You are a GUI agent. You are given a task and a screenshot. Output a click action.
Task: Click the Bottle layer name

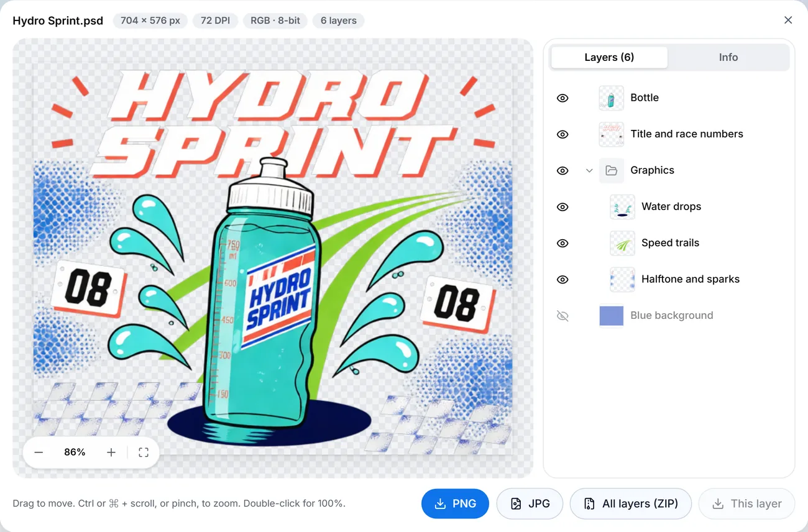645,98
